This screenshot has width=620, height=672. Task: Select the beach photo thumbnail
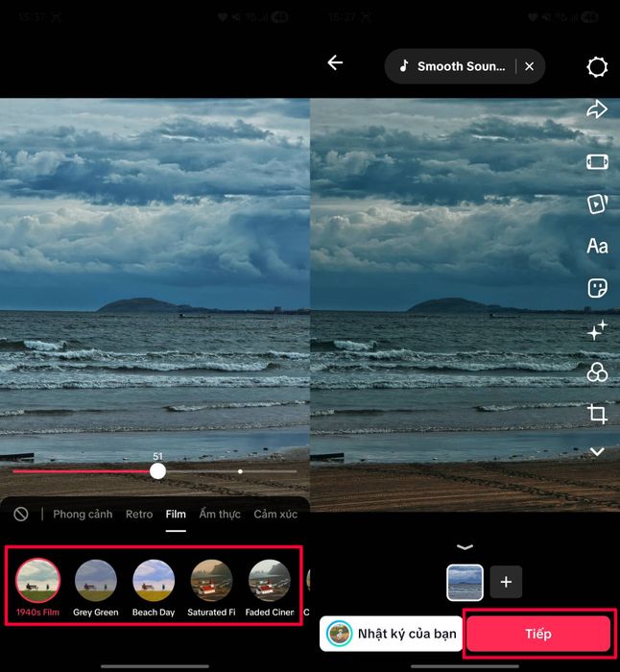click(465, 582)
